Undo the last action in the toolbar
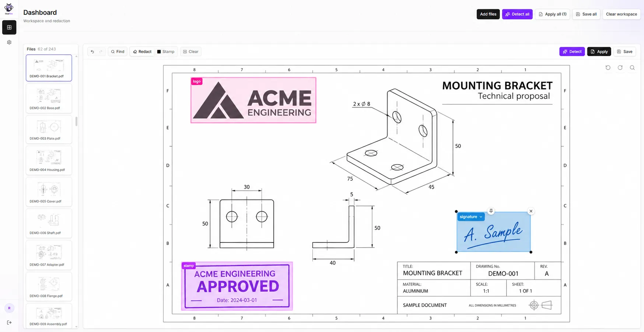 92,52
